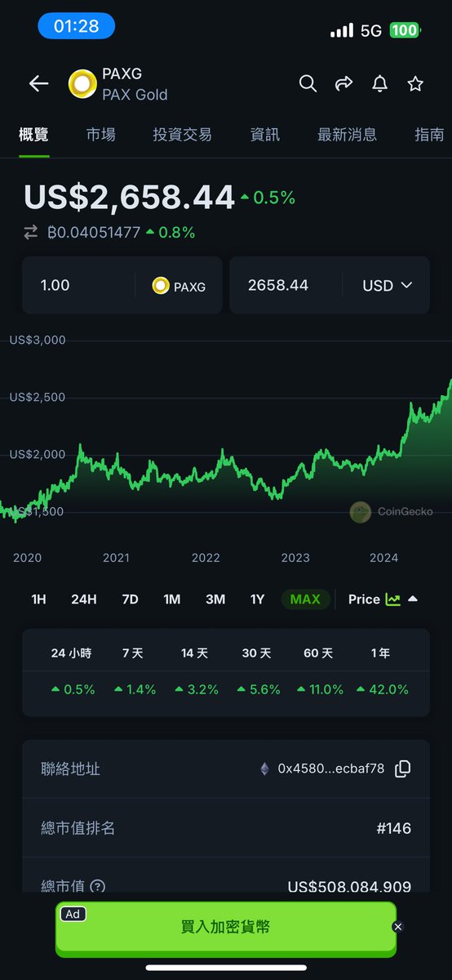Tap the question mark icon beside 總市值
The image size is (452, 980).
pyautogui.click(x=98, y=886)
